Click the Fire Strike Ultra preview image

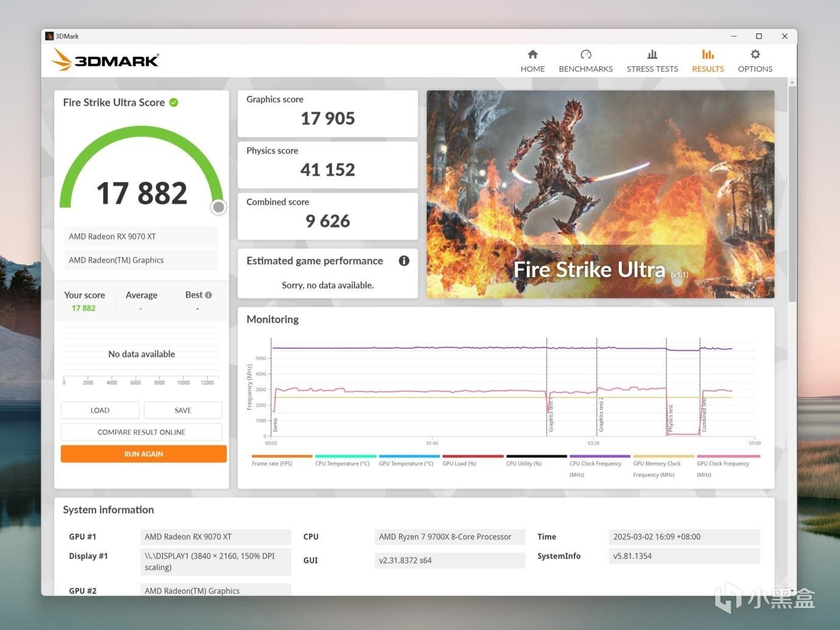tap(600, 194)
